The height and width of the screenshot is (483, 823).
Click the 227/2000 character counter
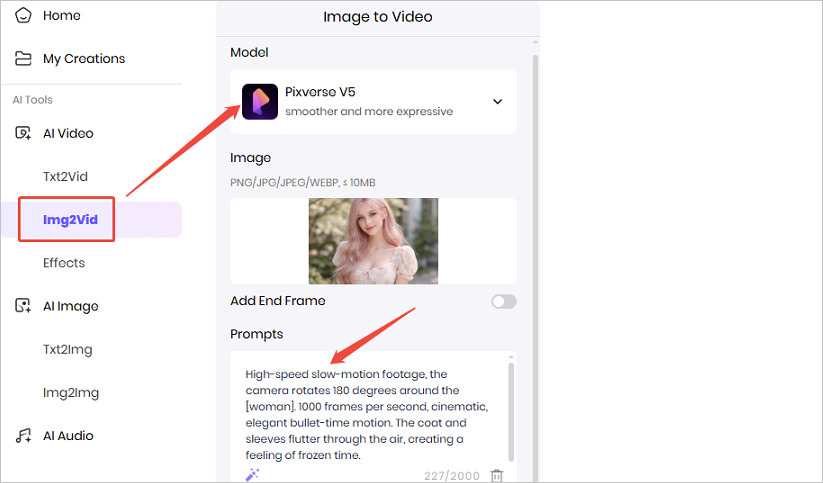click(451, 476)
